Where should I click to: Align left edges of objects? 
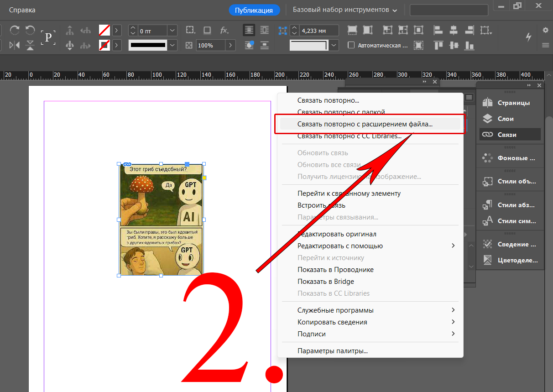pos(438,30)
